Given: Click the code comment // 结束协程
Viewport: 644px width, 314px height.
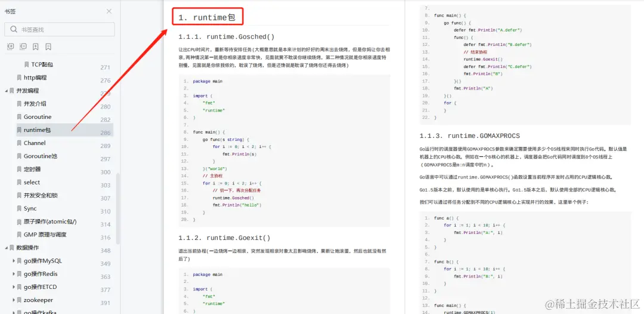Looking at the screenshot, I should click(x=476, y=52).
